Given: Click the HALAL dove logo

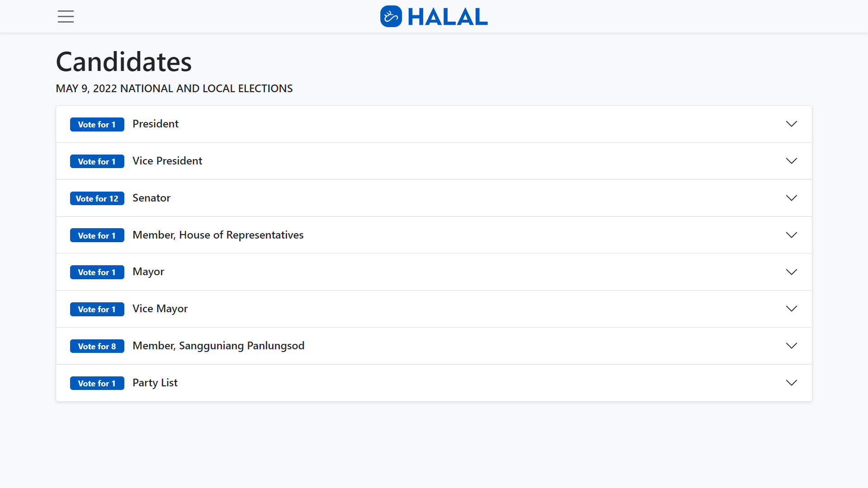Looking at the screenshot, I should 391,16.
